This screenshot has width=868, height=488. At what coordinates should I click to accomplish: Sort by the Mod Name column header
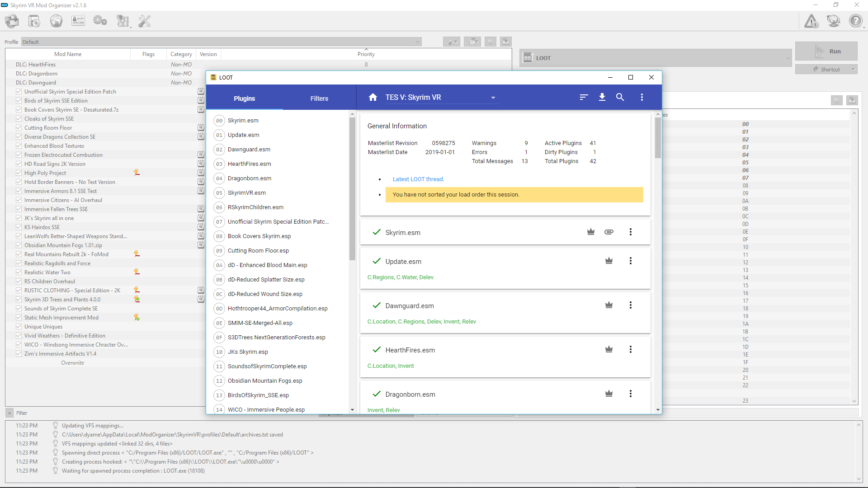(68, 54)
